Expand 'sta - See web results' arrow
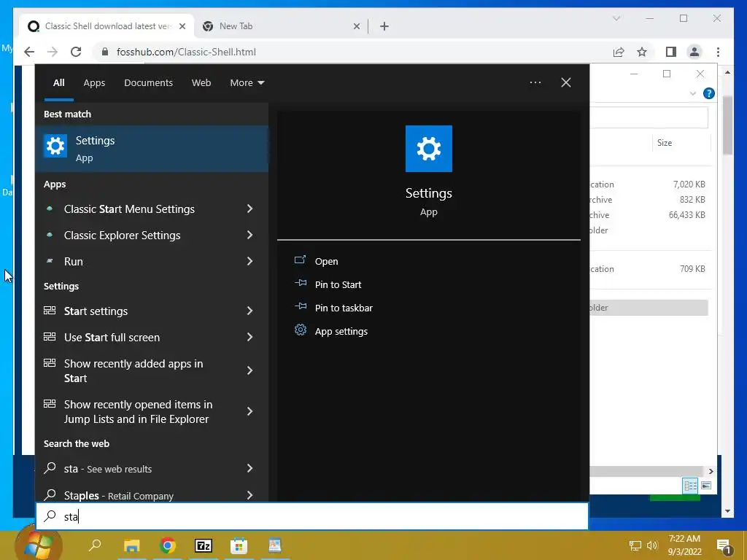The width and height of the screenshot is (747, 560). (249, 468)
